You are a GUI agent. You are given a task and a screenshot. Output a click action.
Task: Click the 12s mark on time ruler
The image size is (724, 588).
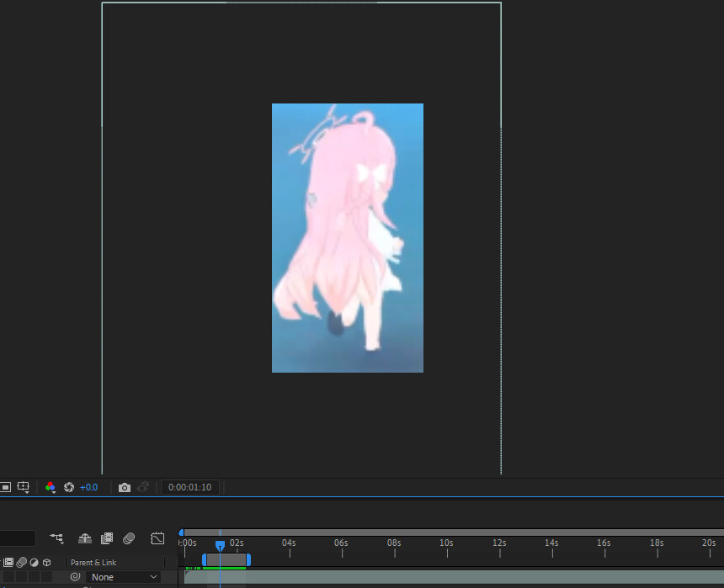tap(499, 543)
